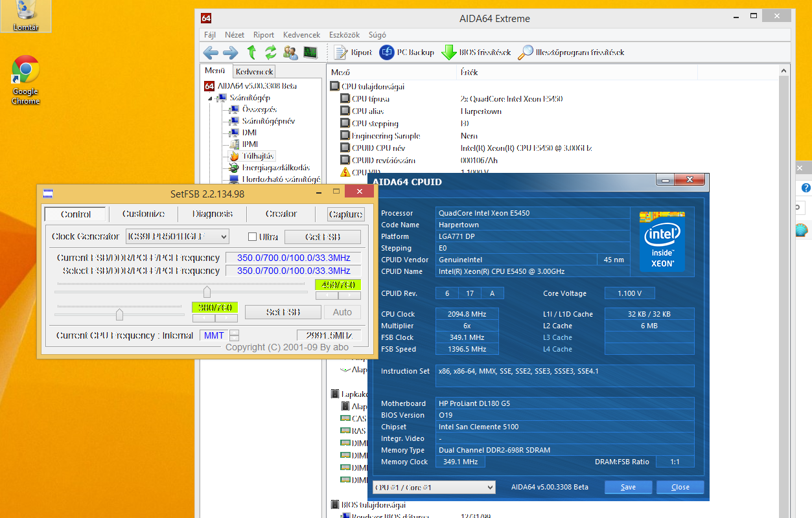This screenshot has width=812, height=518.
Task: Select Hordozható számítógép in the tree
Action: click(x=281, y=179)
